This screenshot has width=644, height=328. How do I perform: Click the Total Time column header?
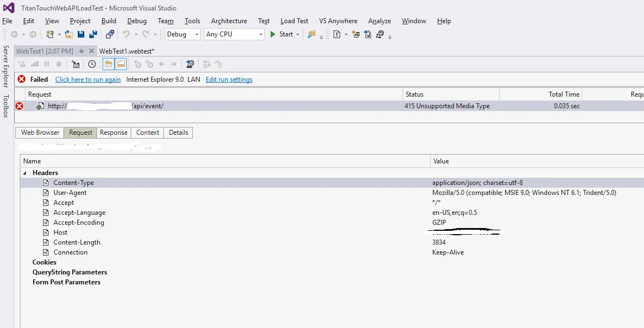coord(540,94)
